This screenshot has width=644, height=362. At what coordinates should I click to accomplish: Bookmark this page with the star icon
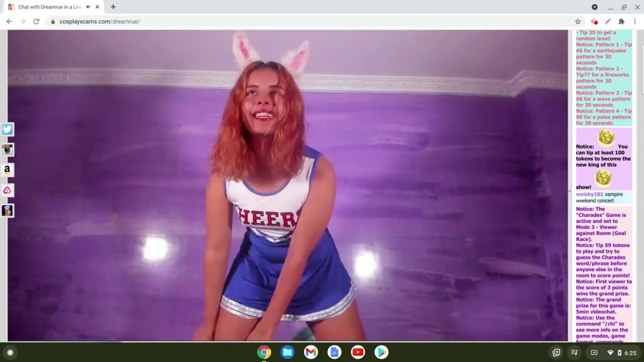578,22
